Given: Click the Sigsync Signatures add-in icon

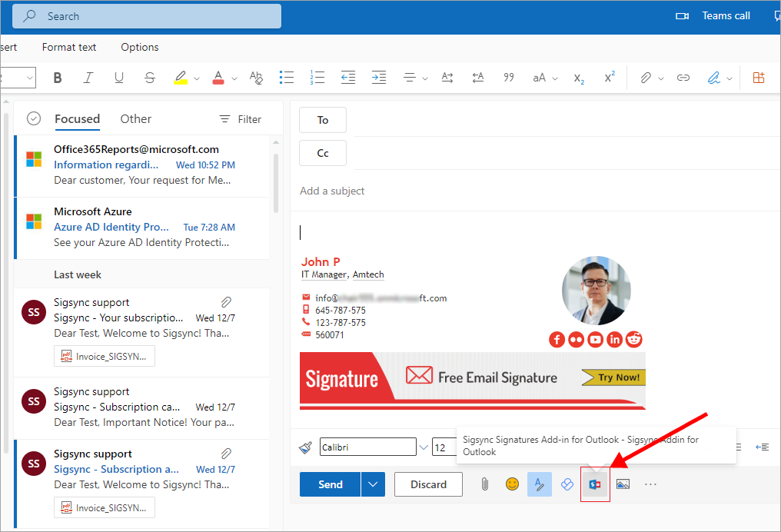Looking at the screenshot, I should click(x=595, y=484).
